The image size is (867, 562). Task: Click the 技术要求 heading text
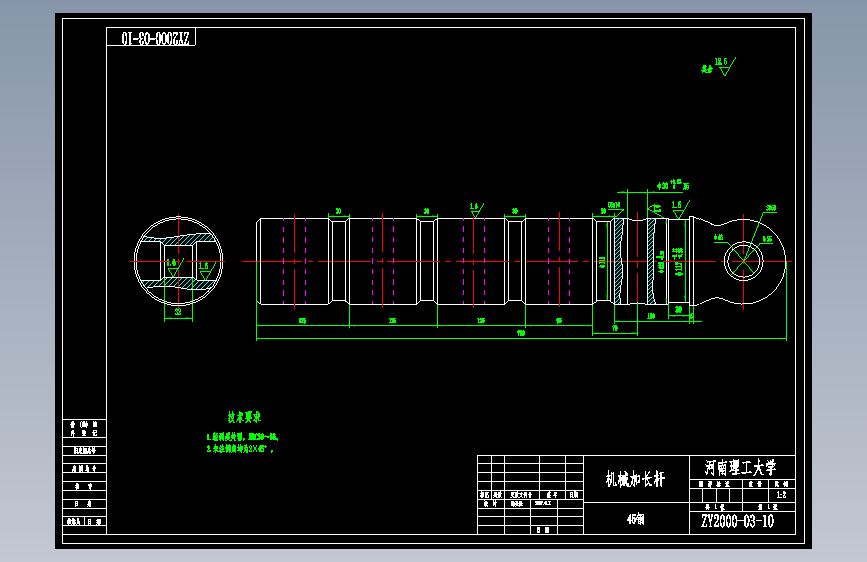click(x=244, y=417)
